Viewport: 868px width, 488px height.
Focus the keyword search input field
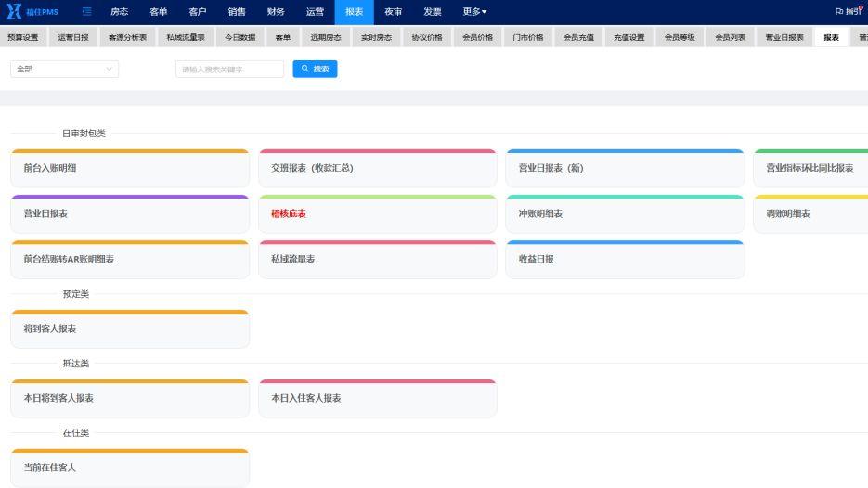tap(229, 70)
